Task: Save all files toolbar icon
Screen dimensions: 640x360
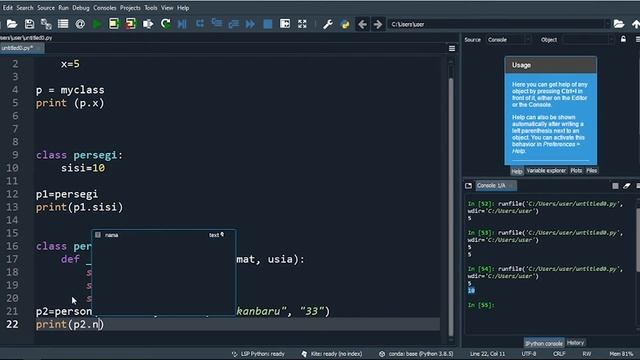Action: [46, 24]
